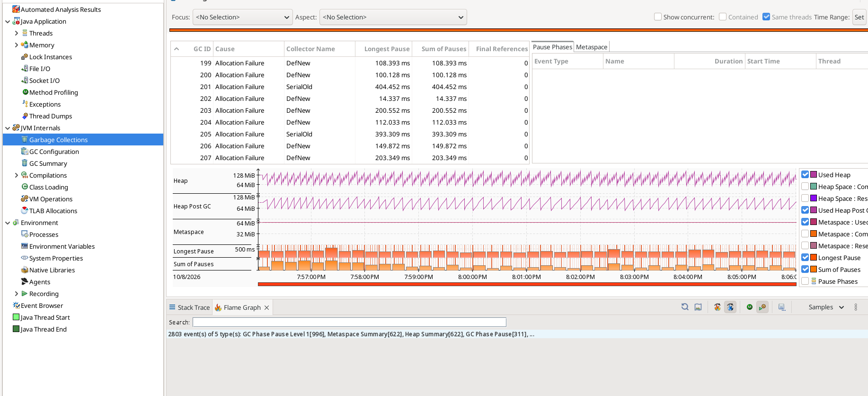Open the Flame Graph view menu dots
The image size is (868, 396).
click(856, 307)
